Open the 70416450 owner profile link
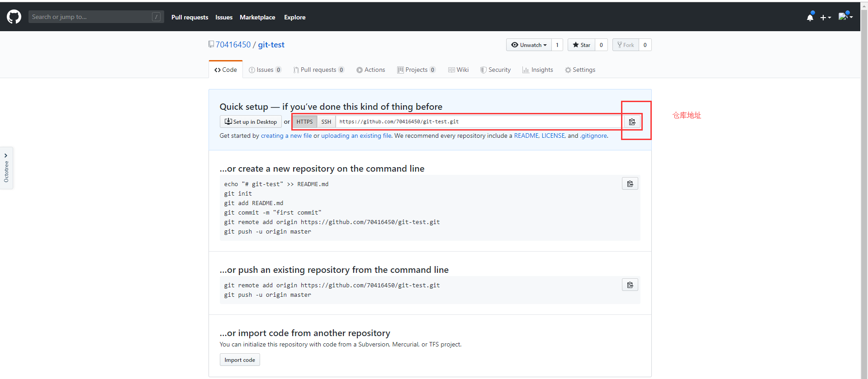This screenshot has width=868, height=379. click(x=233, y=45)
